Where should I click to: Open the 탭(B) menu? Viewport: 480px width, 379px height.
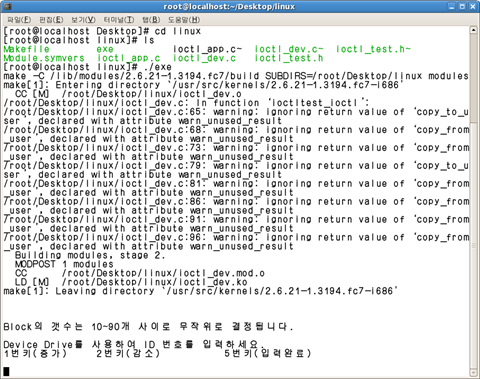point(151,20)
